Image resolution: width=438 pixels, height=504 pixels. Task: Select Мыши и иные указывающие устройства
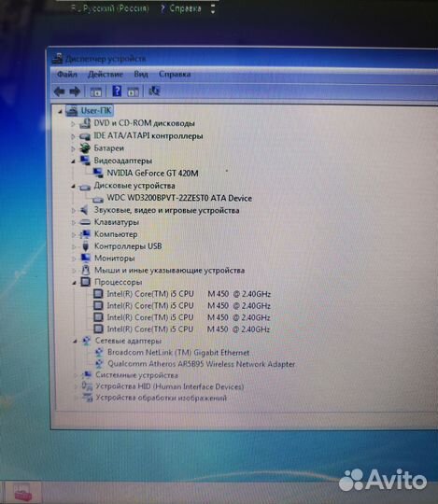(169, 271)
